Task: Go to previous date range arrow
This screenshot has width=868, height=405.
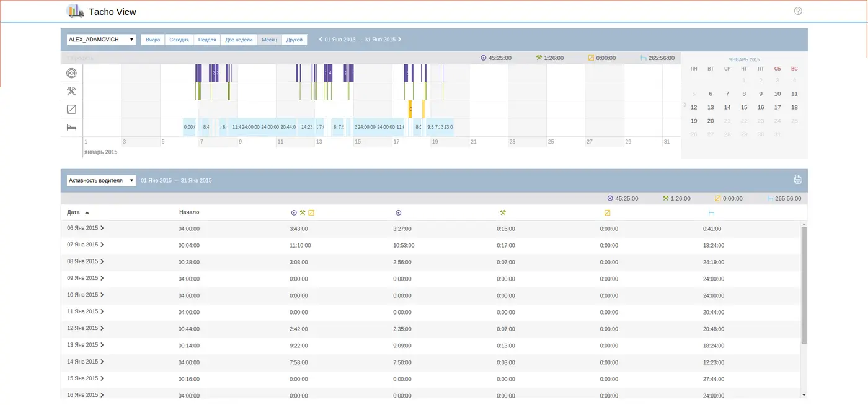Action: [321, 40]
